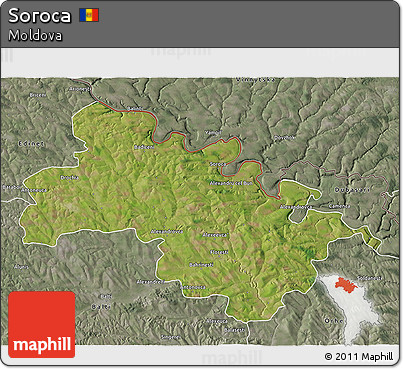Screen dimensions: 403x369
Task: Click the Soroca title heading
Action: coord(40,16)
